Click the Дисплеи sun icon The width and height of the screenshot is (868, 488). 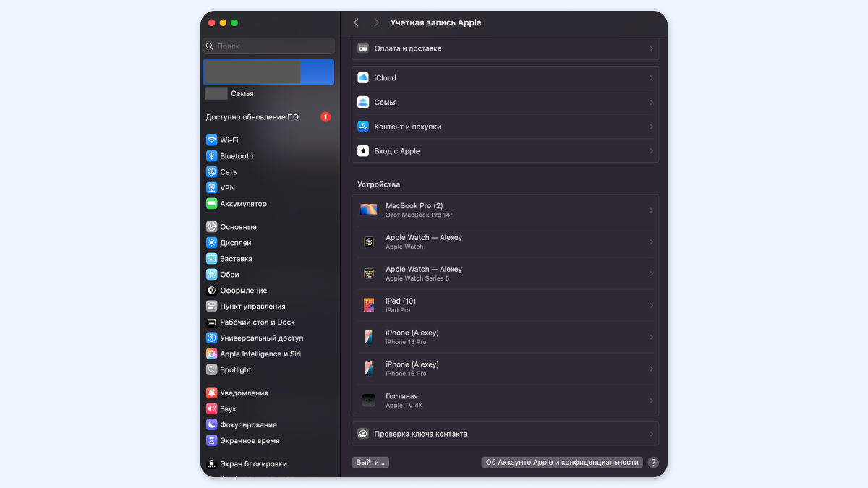[211, 243]
